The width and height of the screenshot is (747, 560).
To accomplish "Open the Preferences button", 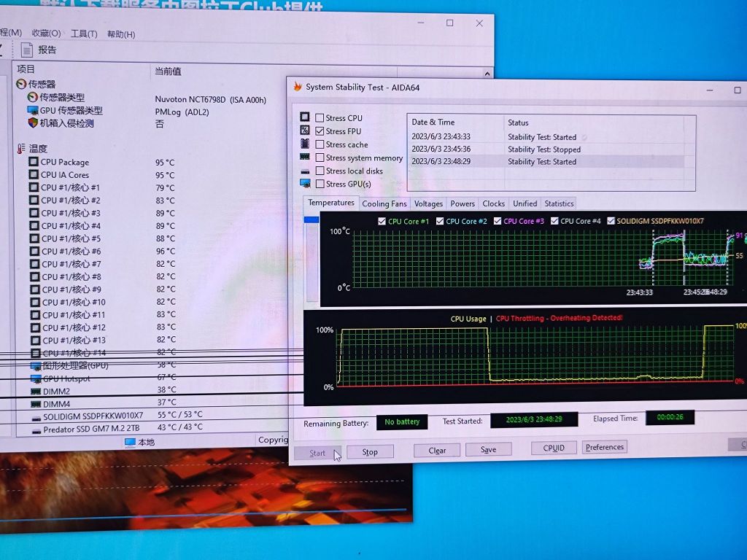I will 604,447.
